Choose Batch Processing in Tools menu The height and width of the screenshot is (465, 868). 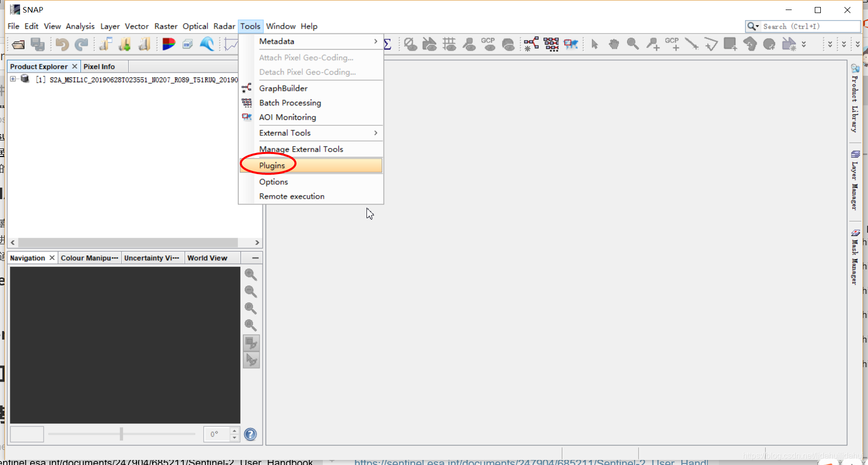311,103
